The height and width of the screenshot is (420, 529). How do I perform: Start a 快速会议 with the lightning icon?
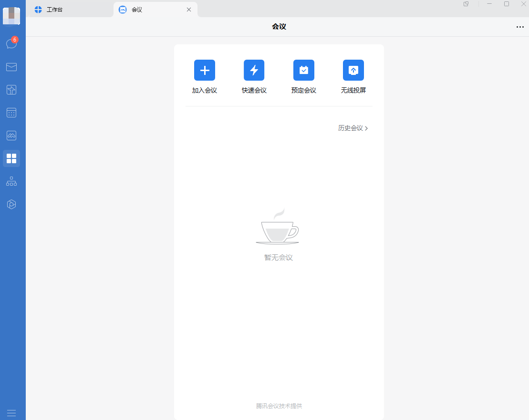[254, 70]
